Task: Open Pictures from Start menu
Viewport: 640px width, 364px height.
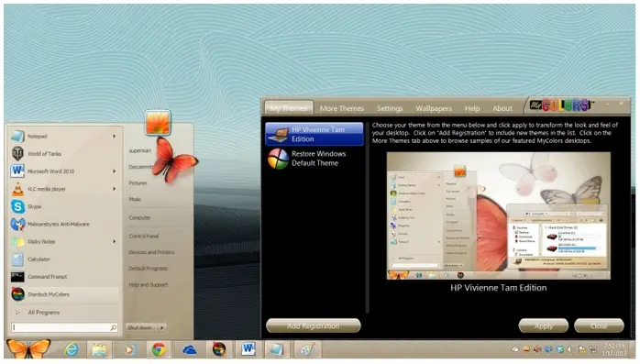Action: coord(138,182)
